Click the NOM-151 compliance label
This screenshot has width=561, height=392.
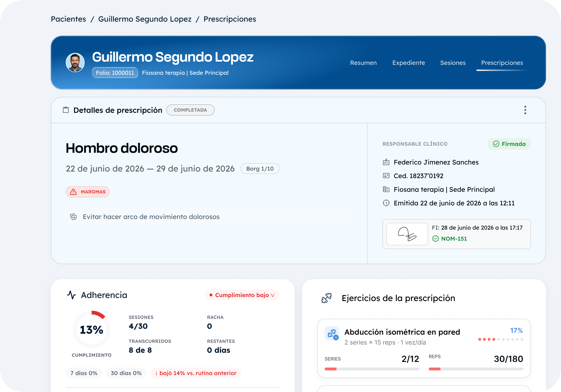click(454, 239)
